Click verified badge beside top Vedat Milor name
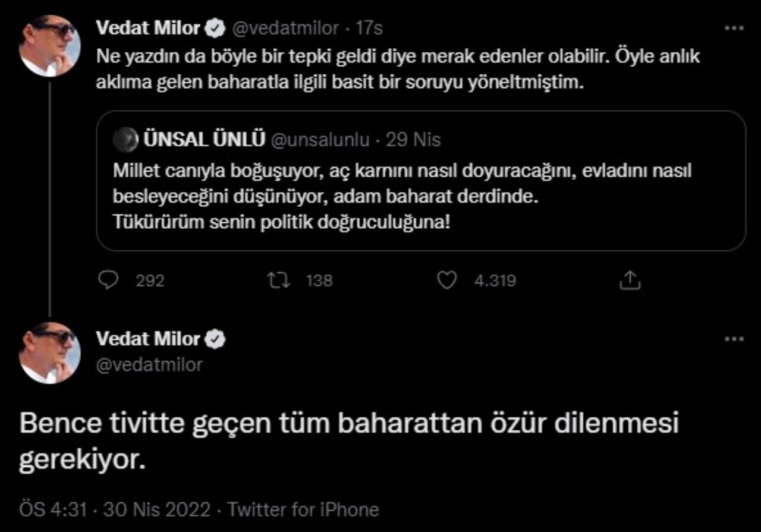 click(x=215, y=27)
